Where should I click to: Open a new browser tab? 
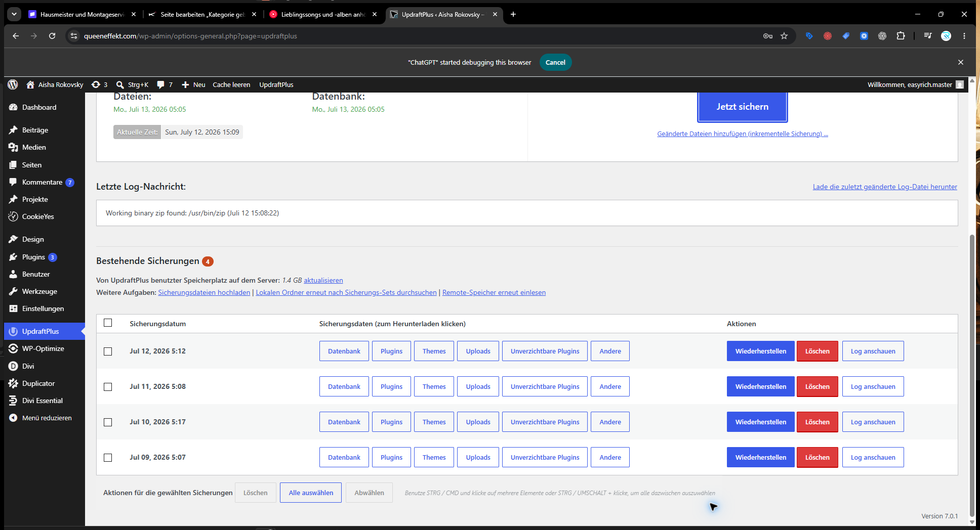tap(513, 14)
